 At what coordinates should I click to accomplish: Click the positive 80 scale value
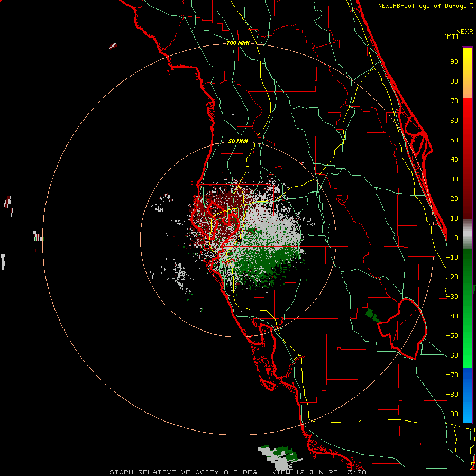pyautogui.click(x=454, y=81)
